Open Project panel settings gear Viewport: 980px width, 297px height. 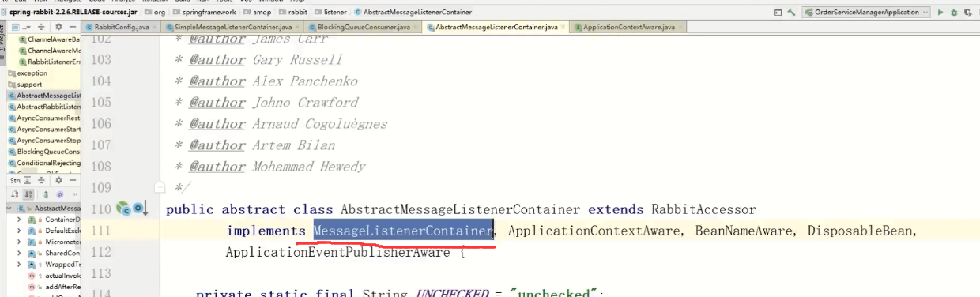[x=58, y=27]
